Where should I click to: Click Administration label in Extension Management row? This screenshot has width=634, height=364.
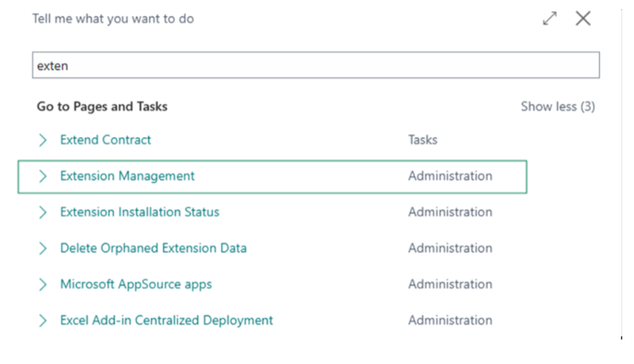[450, 176]
